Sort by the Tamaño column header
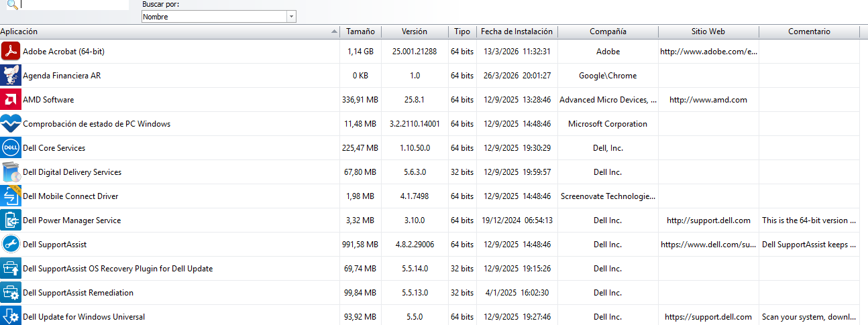This screenshot has height=325, width=868. tap(360, 31)
